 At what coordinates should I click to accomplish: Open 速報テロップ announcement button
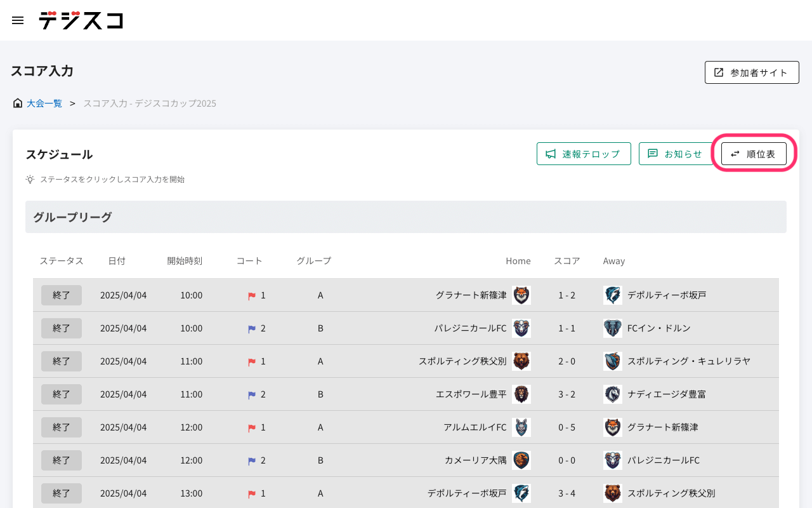[584, 154]
